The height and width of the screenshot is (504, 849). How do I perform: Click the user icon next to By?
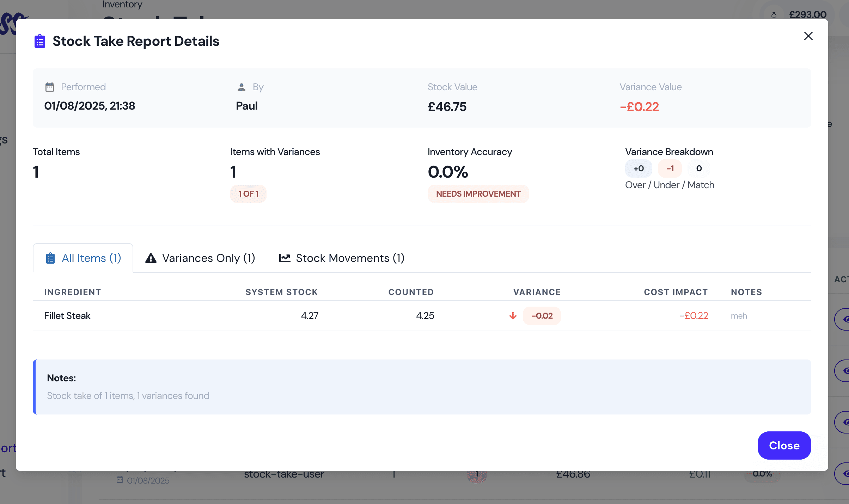coord(242,87)
